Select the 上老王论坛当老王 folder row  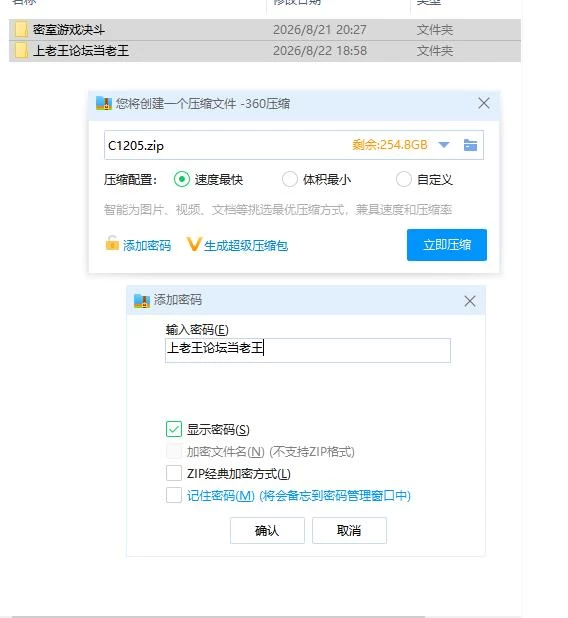264,51
